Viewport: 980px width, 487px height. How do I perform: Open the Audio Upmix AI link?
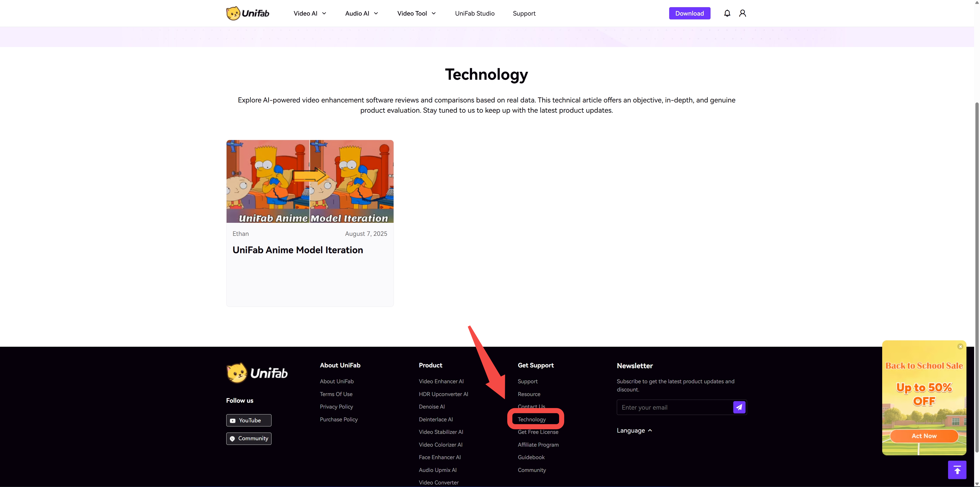pos(438,470)
